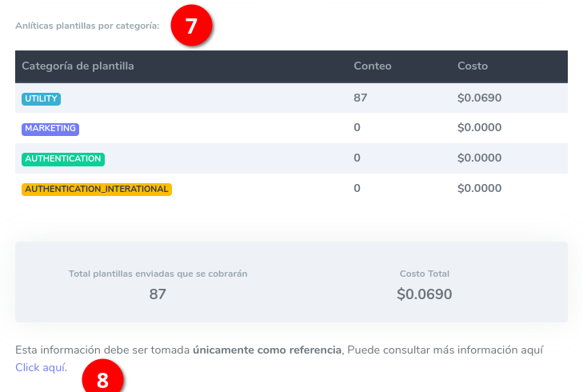Viewport: 583px width, 392px height.
Task: Click the 'Costo' column header
Action: [473, 66]
